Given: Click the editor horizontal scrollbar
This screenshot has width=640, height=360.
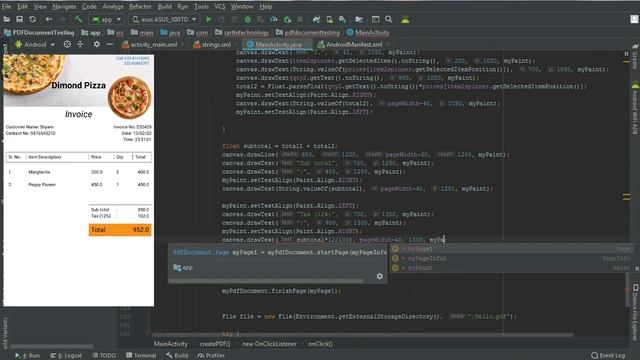Looking at the screenshot, I should point(362,335).
